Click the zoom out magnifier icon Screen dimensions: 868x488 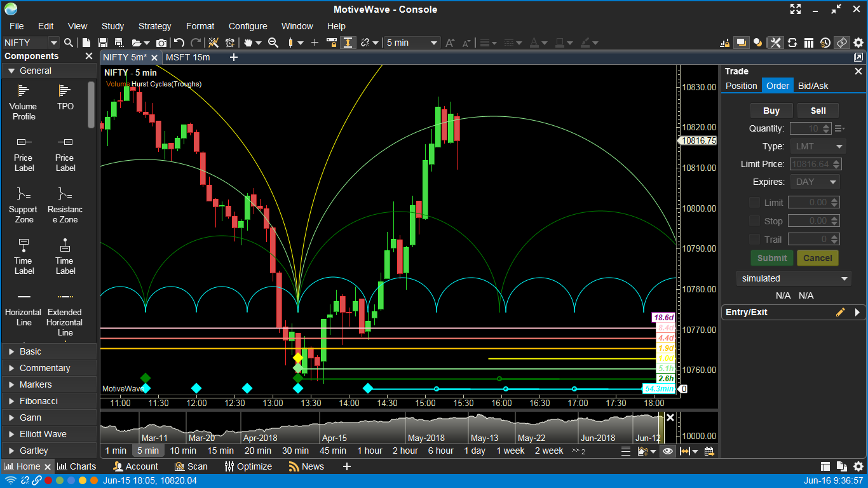[x=273, y=43]
